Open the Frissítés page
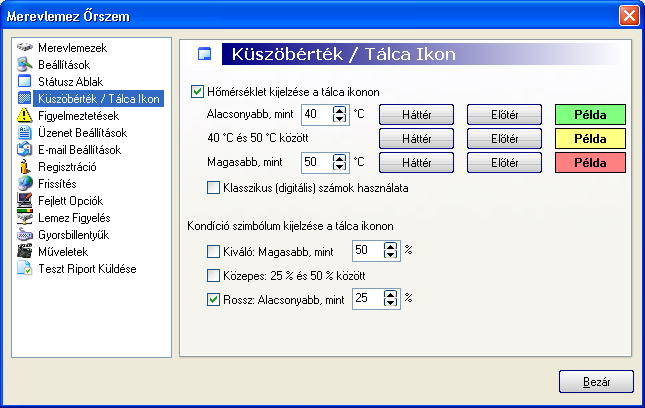The height and width of the screenshot is (408, 645). click(57, 184)
